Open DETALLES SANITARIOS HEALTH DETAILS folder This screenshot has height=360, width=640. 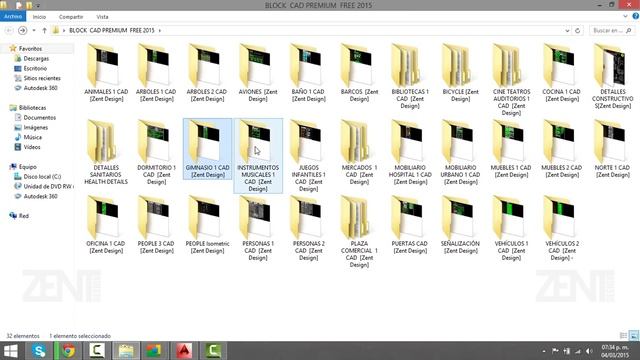click(x=106, y=152)
